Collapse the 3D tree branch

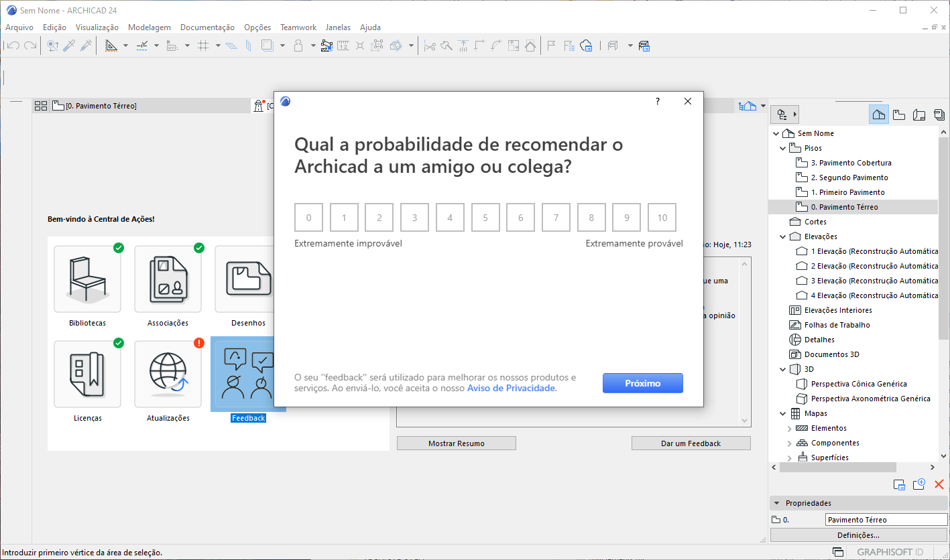pos(783,369)
